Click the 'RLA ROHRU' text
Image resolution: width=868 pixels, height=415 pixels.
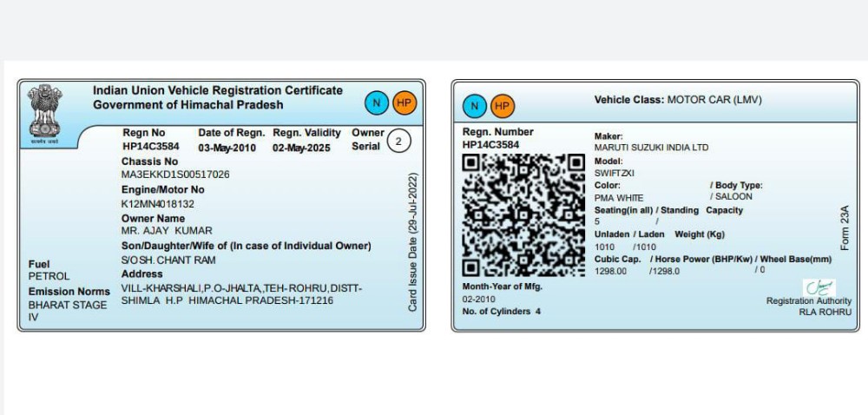pyautogui.click(x=825, y=312)
